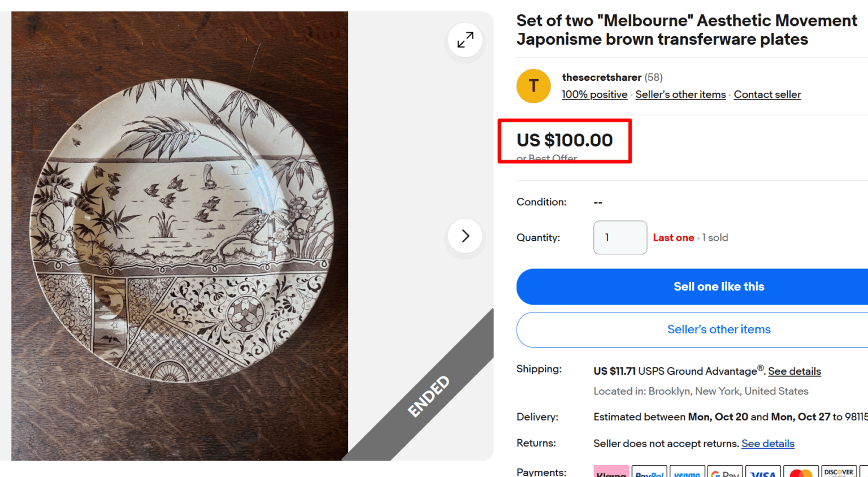
Task: Select the Klarna payment icon
Action: click(x=611, y=472)
